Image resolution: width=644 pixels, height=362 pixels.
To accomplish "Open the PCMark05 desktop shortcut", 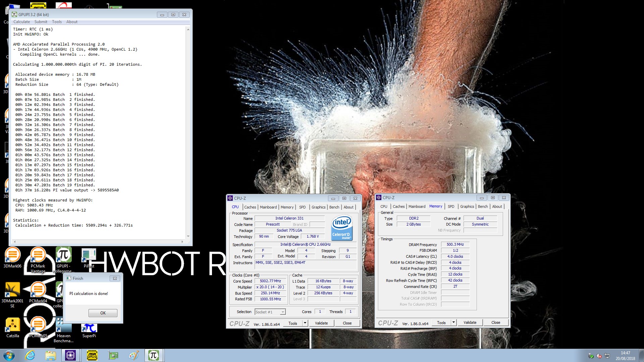I will point(38,327).
